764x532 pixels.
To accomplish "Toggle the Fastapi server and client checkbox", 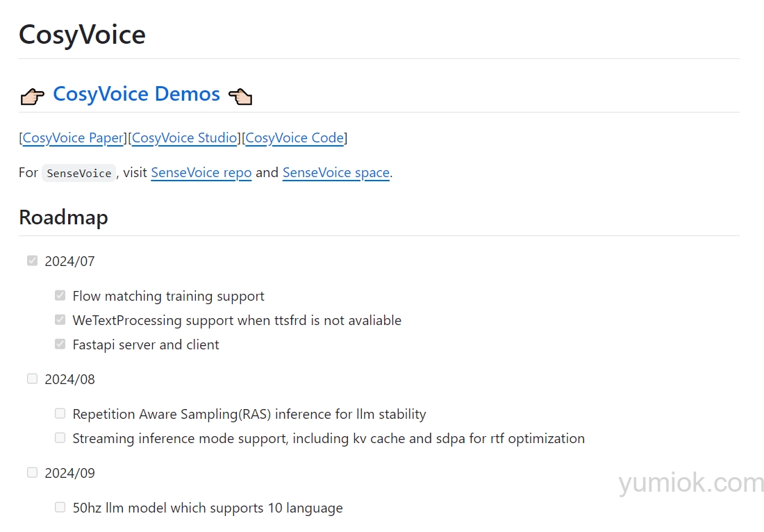I will coord(60,344).
